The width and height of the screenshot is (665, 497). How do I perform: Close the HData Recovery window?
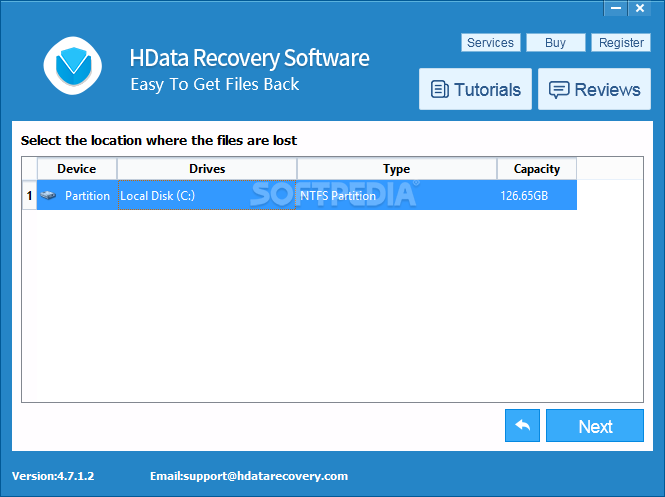tap(640, 8)
